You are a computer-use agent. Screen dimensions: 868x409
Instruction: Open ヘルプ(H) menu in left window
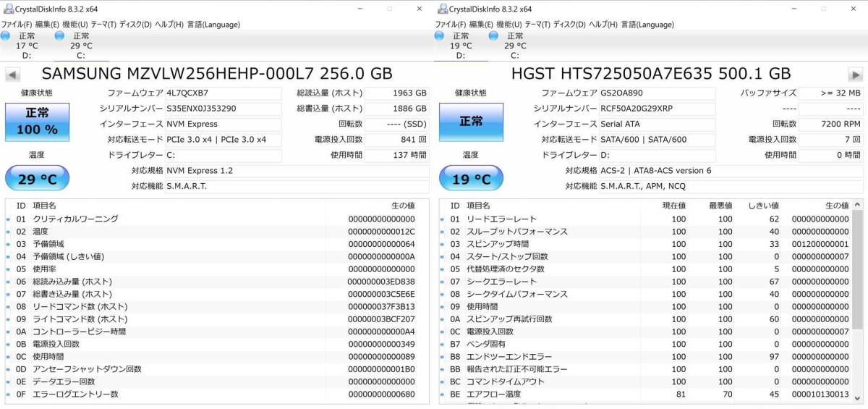(169, 24)
